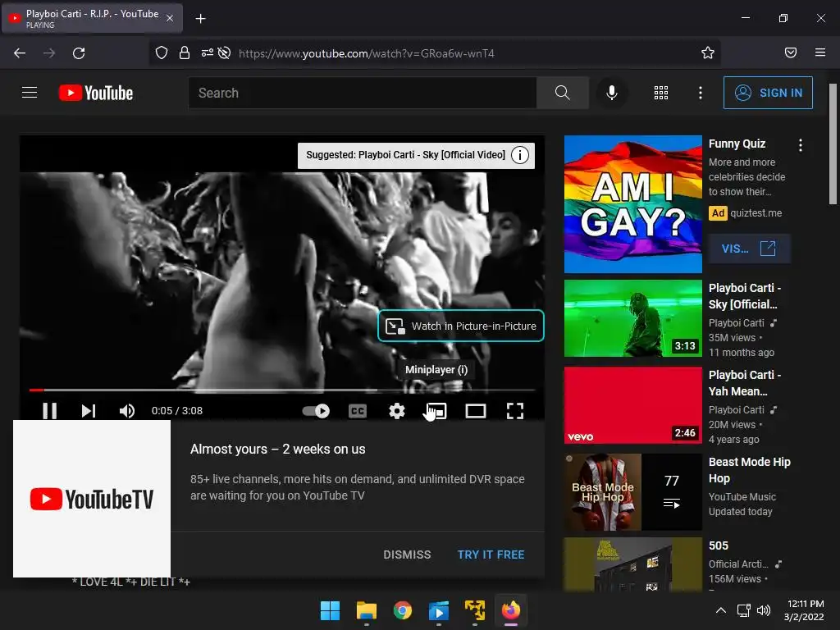Open Beast Mode Hip Hop title
Viewport: 840px width, 630px height.
[x=750, y=470]
